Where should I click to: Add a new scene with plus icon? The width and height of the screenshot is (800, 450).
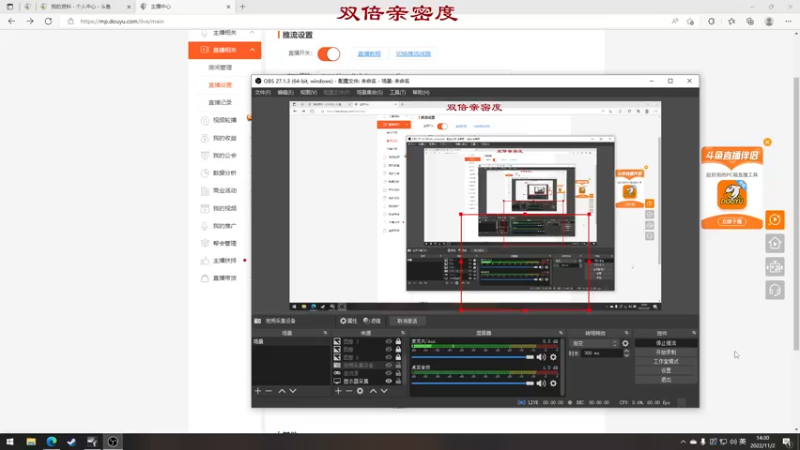(258, 391)
